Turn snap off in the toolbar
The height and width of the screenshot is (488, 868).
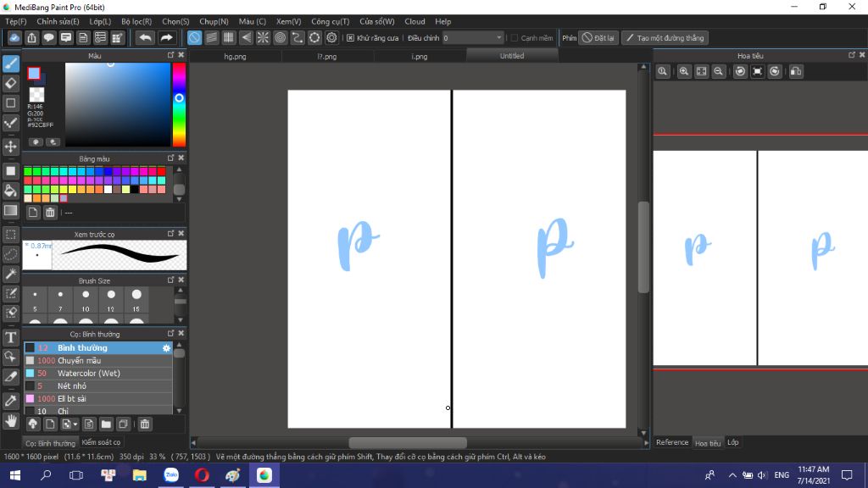point(194,37)
